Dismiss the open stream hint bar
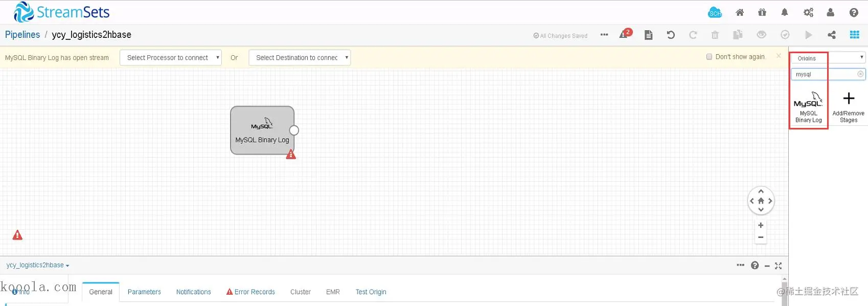Viewport: 868px width, 306px height. (x=779, y=56)
